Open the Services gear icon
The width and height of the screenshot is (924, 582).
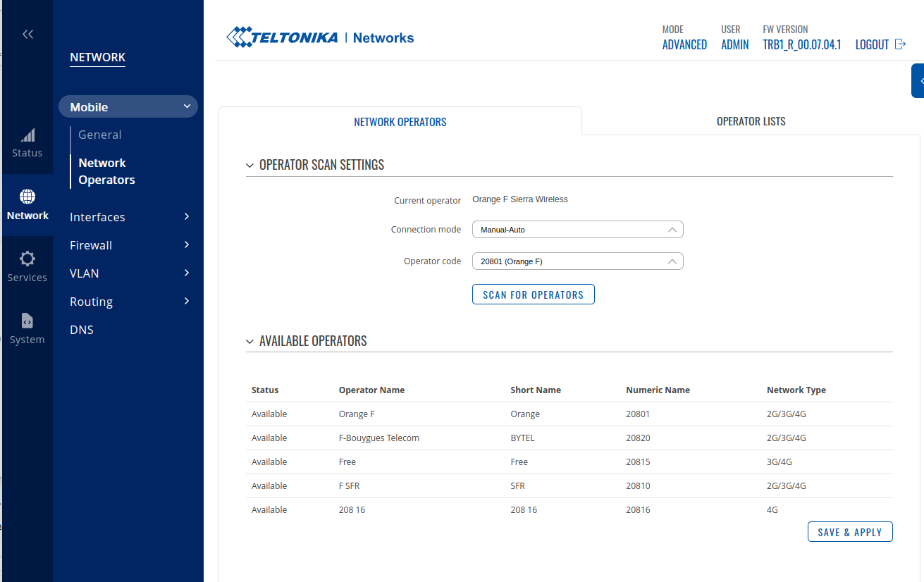(x=27, y=259)
